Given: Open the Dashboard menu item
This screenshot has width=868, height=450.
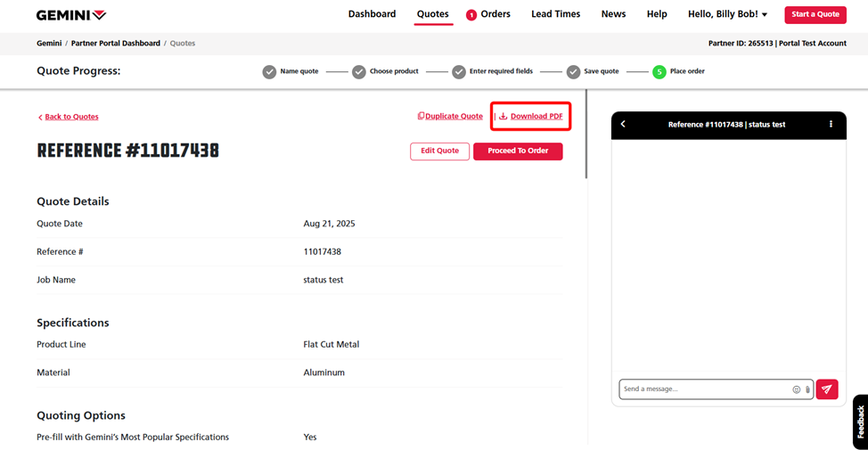Looking at the screenshot, I should (x=372, y=14).
